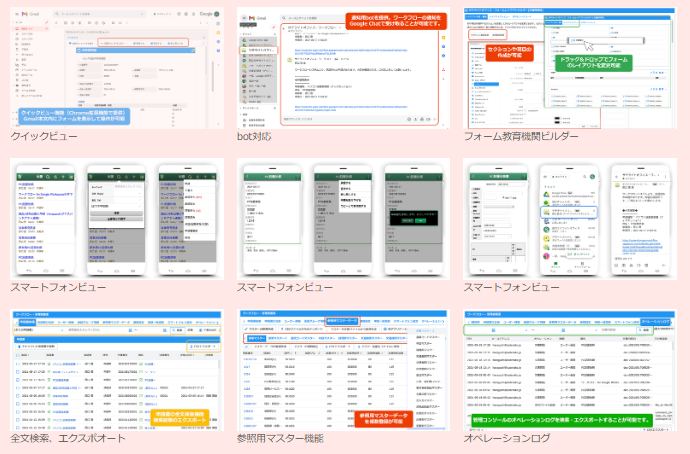Open the オペレーションログ screenshot thumbnail
This screenshot has width=690, height=454.
click(568, 367)
